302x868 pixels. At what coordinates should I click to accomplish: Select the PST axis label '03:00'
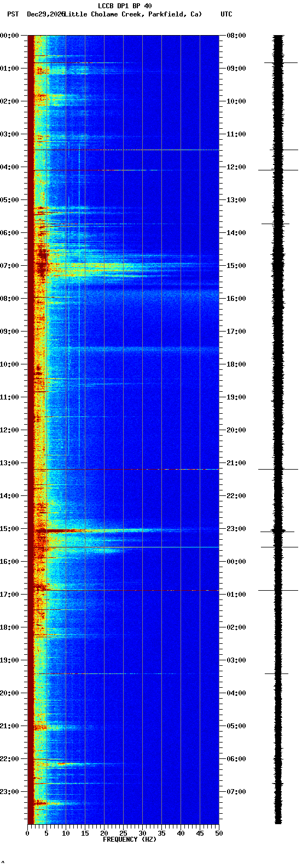coord(9,134)
